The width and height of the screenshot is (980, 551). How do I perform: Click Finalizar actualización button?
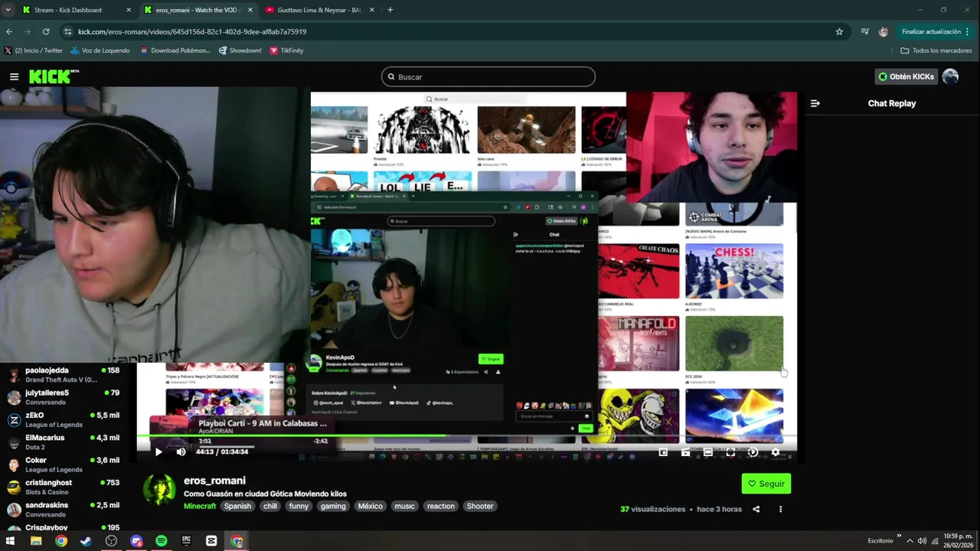pyautogui.click(x=936, y=31)
